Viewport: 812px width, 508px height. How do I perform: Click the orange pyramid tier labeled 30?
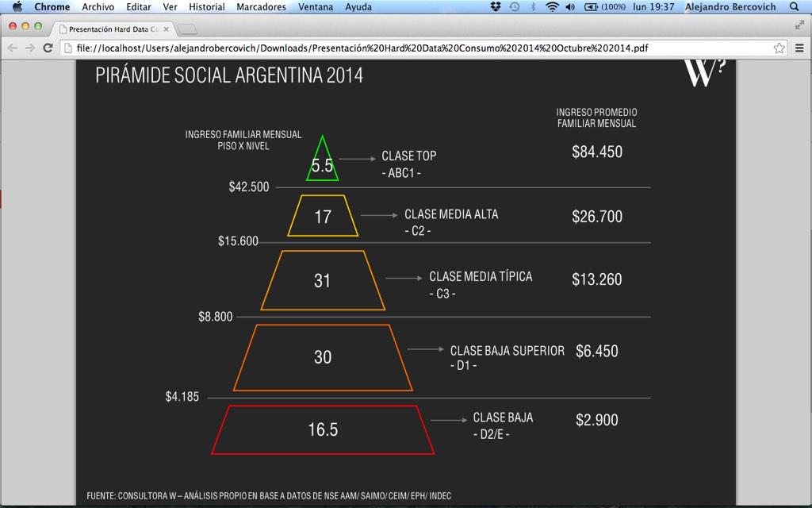tap(323, 357)
